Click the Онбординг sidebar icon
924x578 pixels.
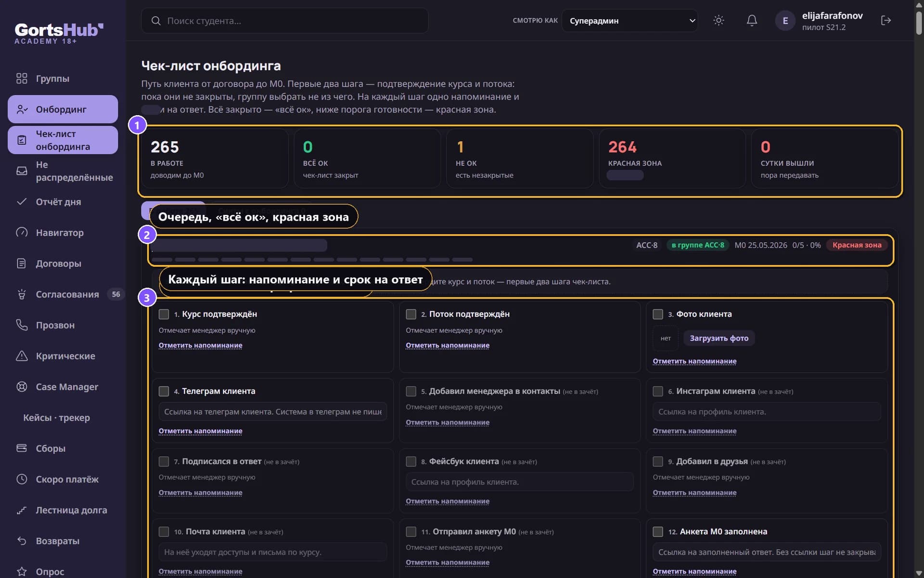tap(22, 109)
